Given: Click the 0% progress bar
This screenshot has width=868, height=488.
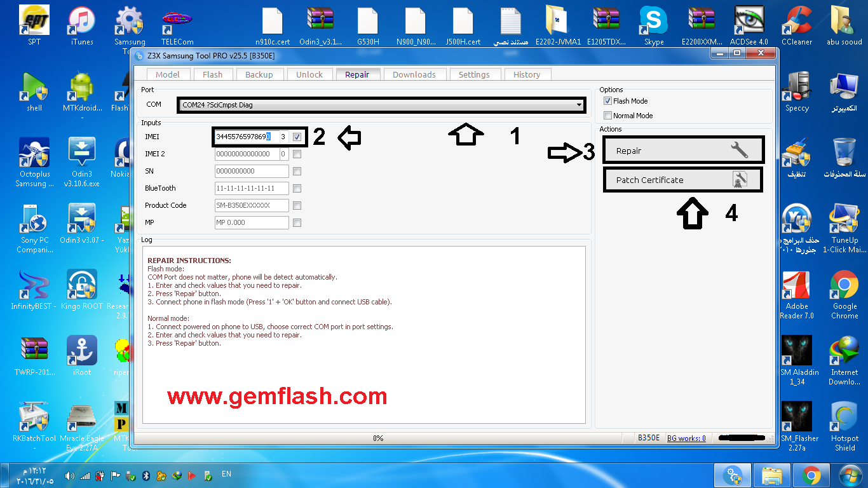Looking at the screenshot, I should [378, 438].
